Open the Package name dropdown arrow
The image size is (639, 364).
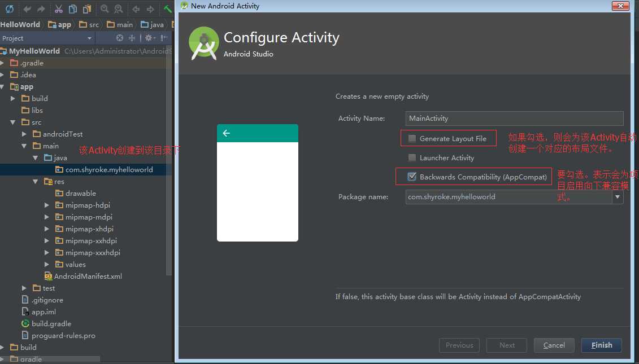[x=618, y=197]
